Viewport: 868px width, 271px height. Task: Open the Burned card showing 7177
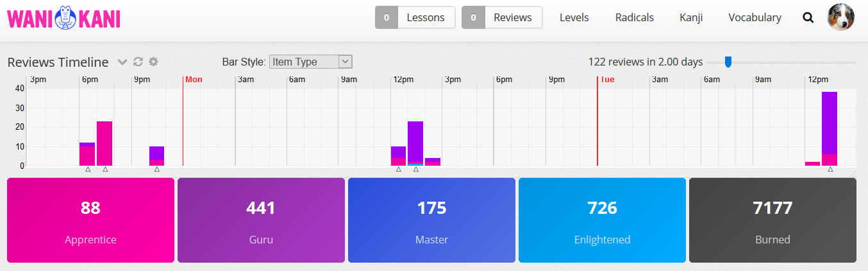coord(772,220)
